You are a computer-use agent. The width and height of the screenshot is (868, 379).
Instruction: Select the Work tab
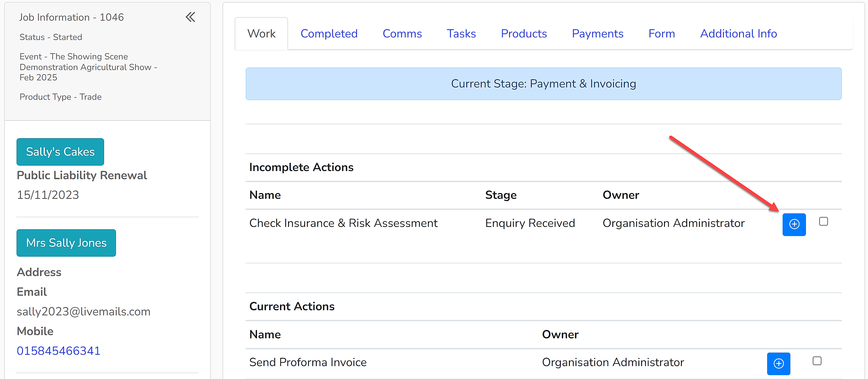coord(261,34)
